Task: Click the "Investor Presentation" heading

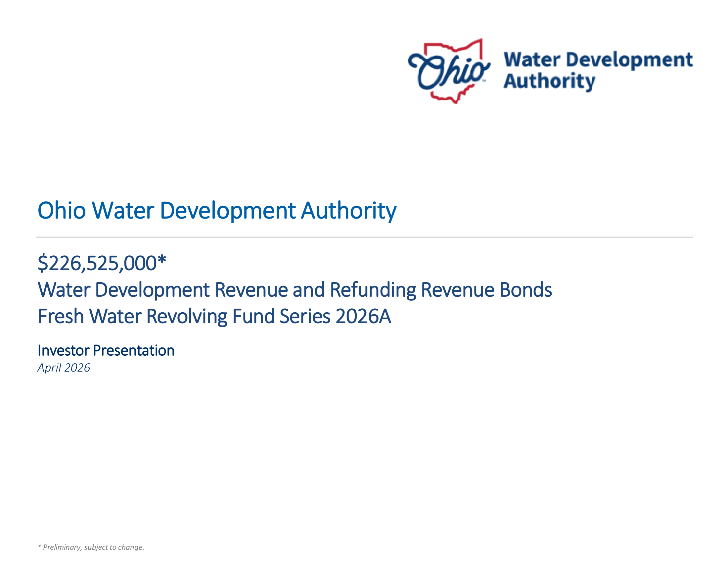Action: pyautogui.click(x=106, y=350)
